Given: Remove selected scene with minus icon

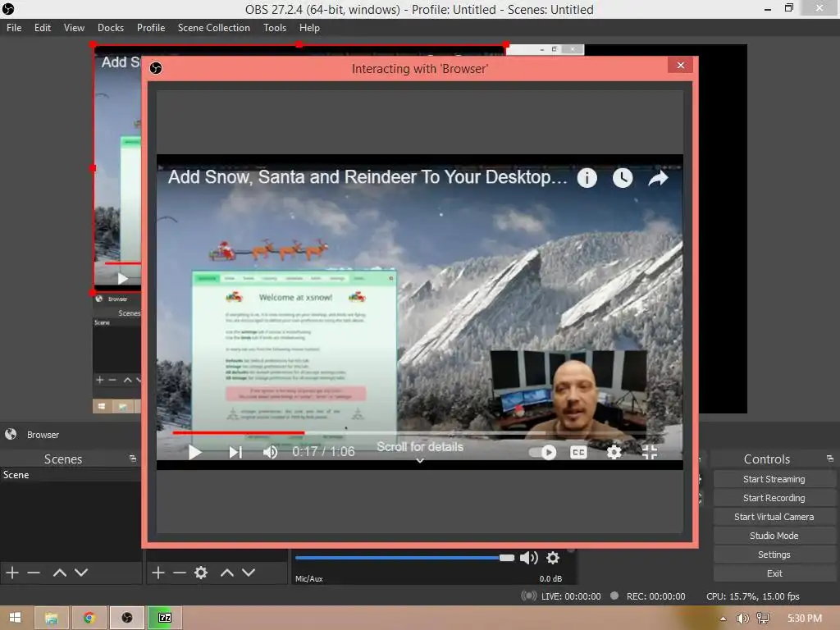Looking at the screenshot, I should point(34,573).
